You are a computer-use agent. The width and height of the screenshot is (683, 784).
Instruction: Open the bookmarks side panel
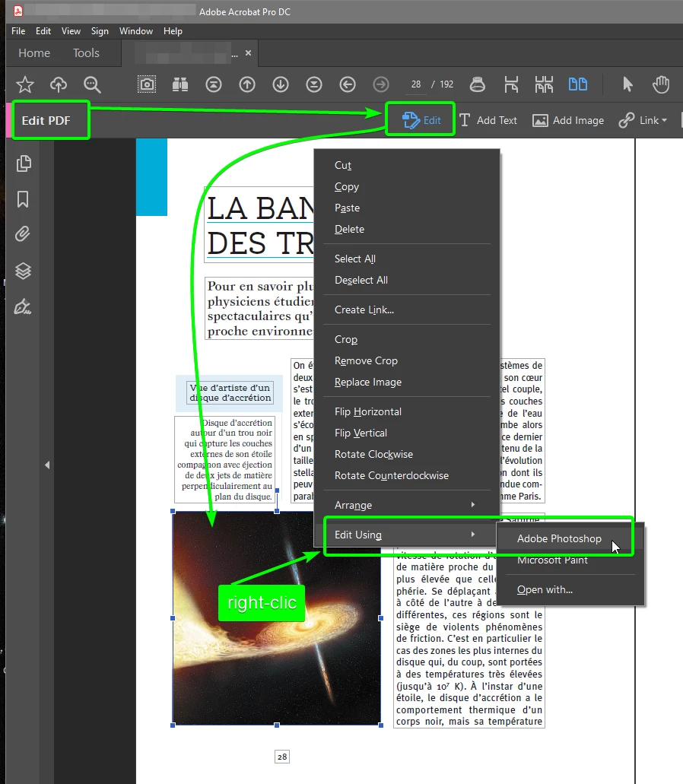23,199
